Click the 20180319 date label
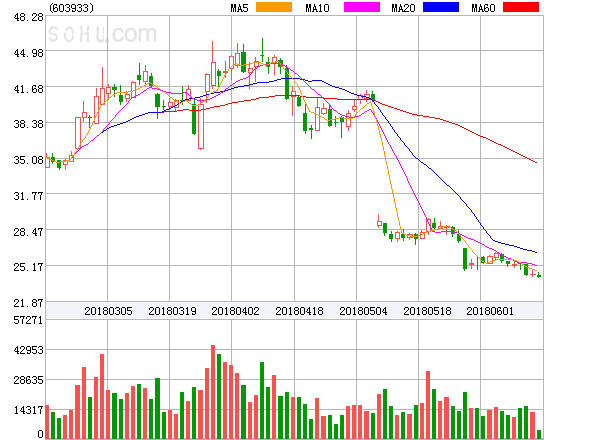The image size is (600, 440). [172, 311]
